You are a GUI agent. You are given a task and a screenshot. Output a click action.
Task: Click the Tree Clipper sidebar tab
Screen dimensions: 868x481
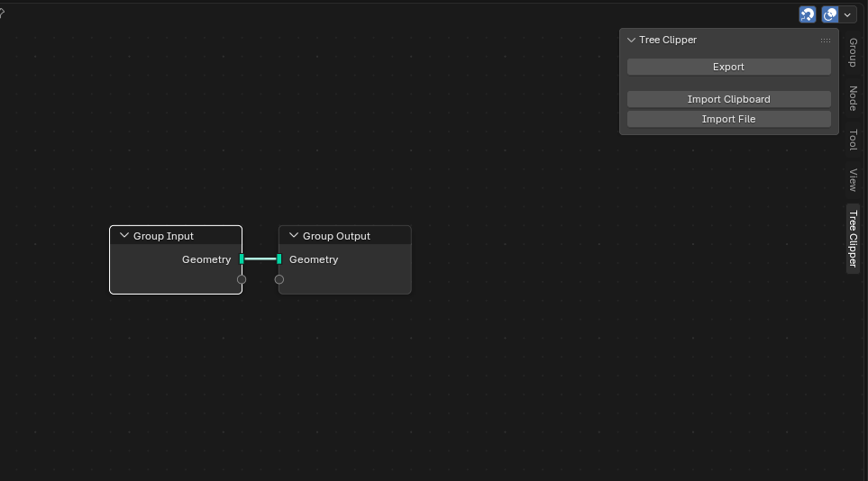tap(853, 239)
